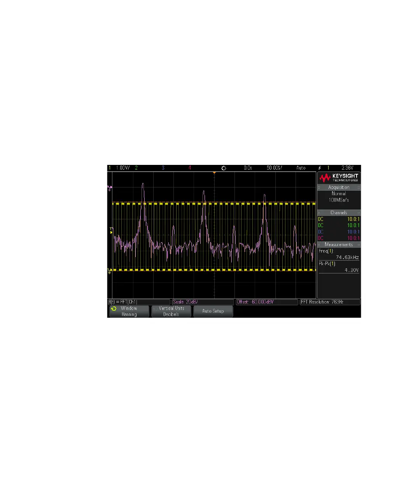
Task: Click the Freq(1) measurement label
Action: (x=326, y=251)
